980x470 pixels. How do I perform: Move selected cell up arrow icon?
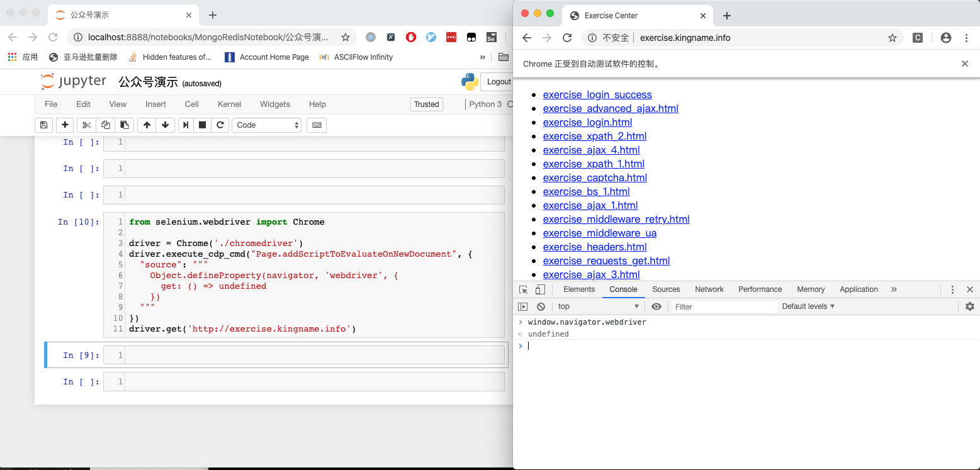(x=147, y=125)
